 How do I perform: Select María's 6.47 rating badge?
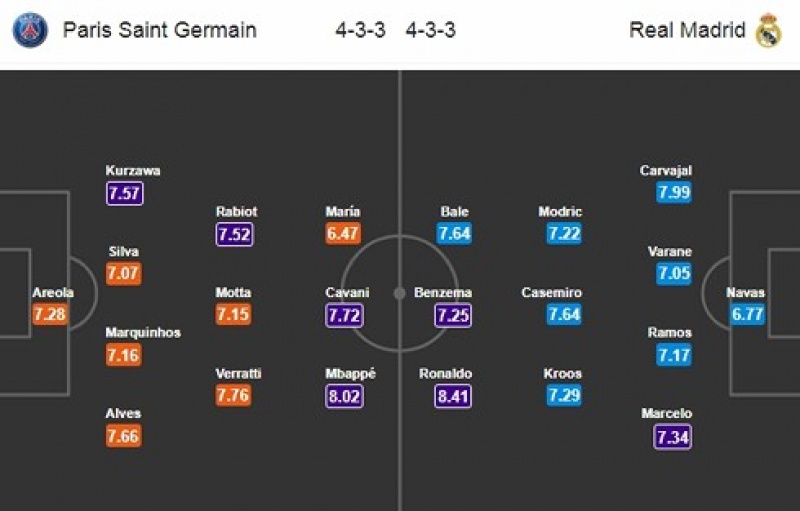pos(344,234)
